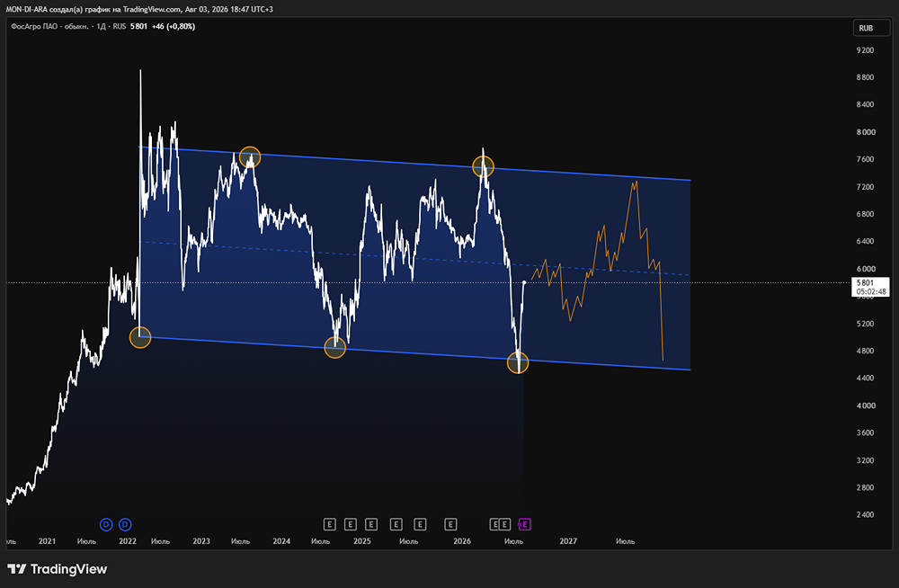Open the purple upcoming earnings E marker

(x=524, y=524)
